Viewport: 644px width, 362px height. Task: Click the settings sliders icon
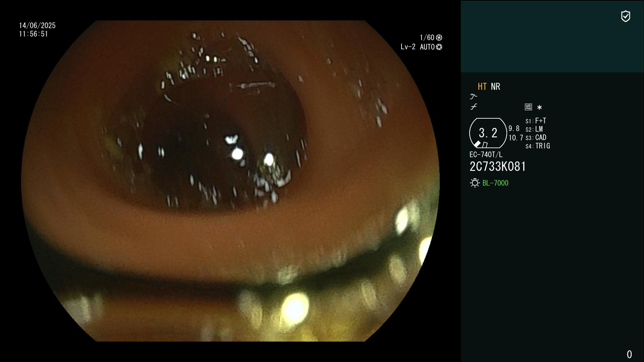coord(528,107)
